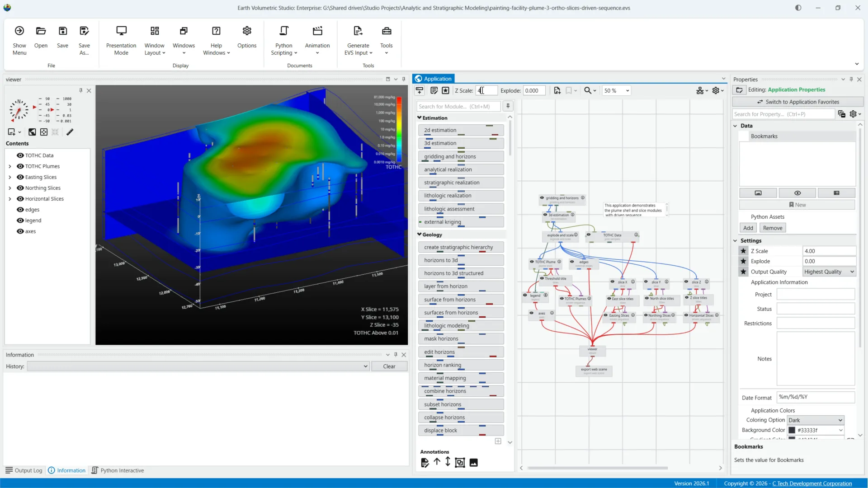Hide the edges item in Contents
The width and height of the screenshot is (868, 488).
20,210
